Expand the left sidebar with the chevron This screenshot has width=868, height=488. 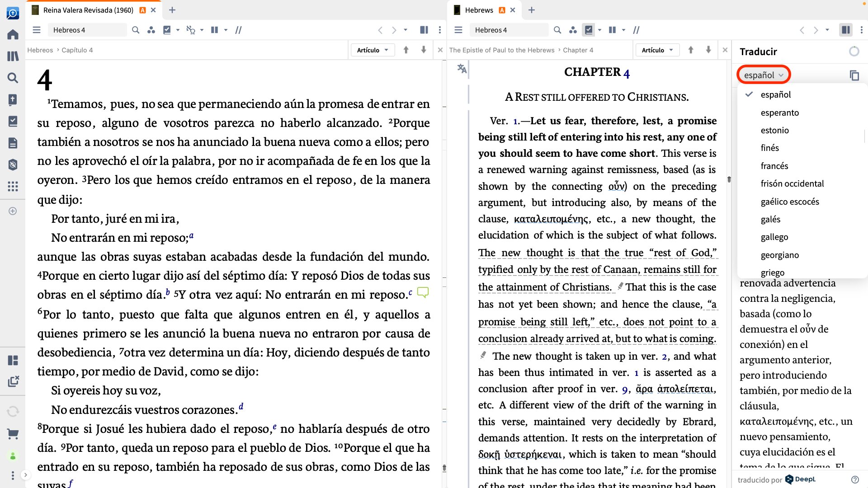click(x=26, y=475)
